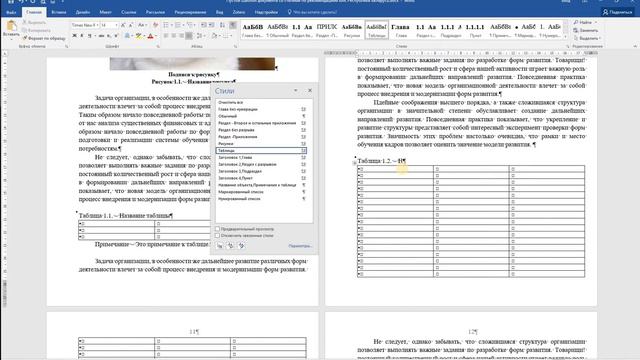Click the Find (Найти) button
Screen dimensions: 640x360
(584, 22)
